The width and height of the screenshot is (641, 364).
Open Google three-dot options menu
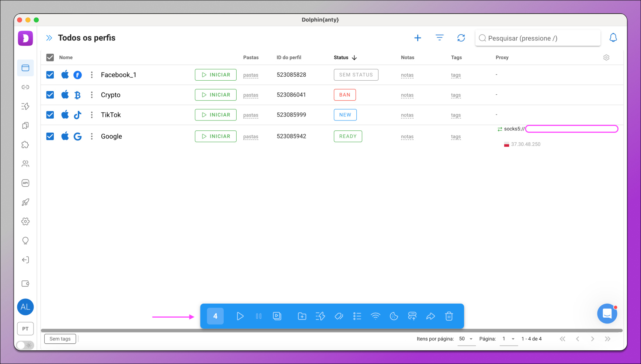(x=92, y=136)
